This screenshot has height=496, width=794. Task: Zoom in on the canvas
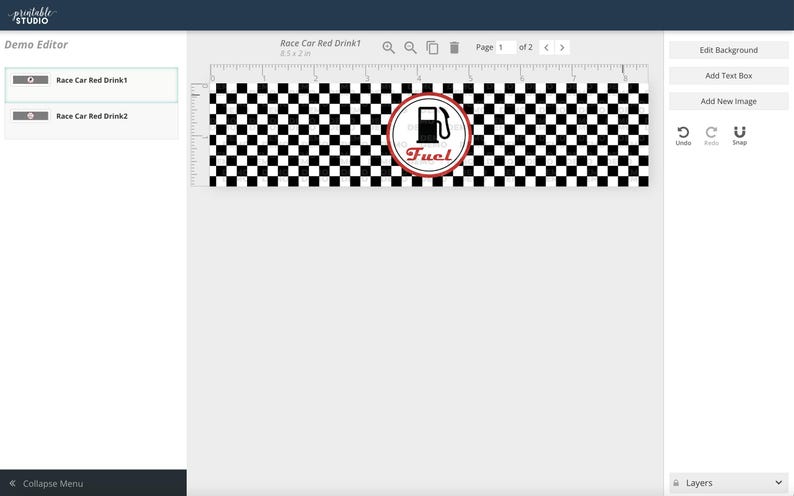point(388,48)
